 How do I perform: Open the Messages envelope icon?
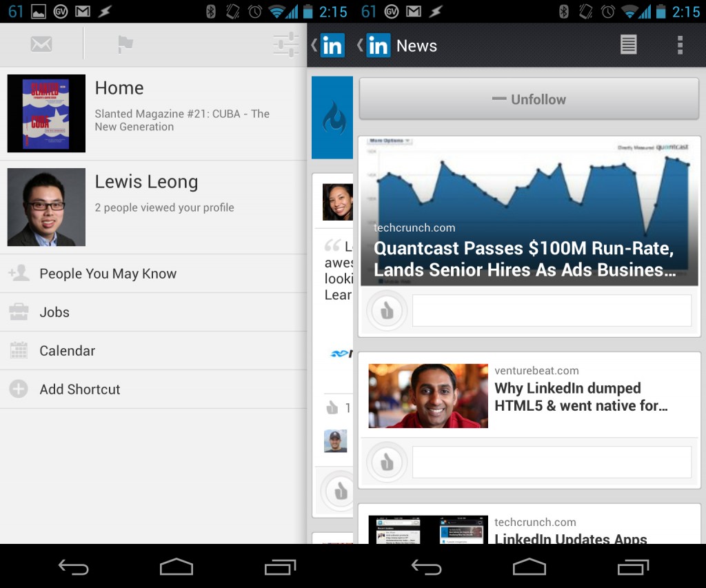pyautogui.click(x=41, y=44)
